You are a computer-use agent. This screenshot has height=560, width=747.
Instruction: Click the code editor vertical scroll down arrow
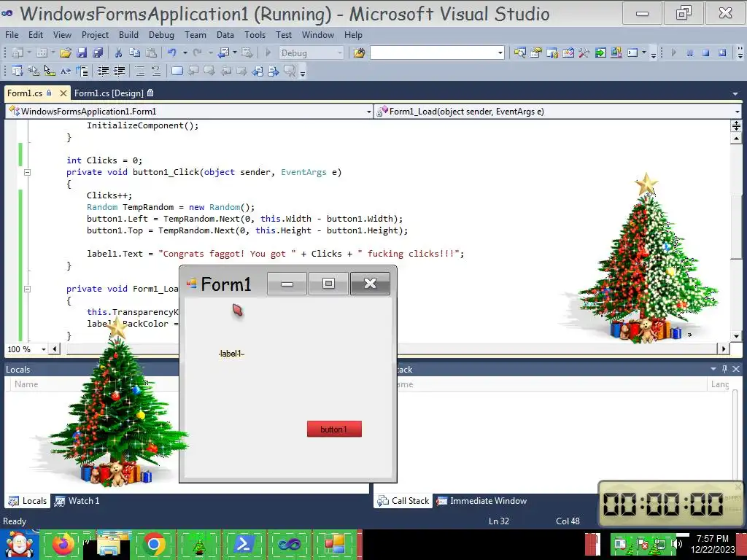coord(737,336)
